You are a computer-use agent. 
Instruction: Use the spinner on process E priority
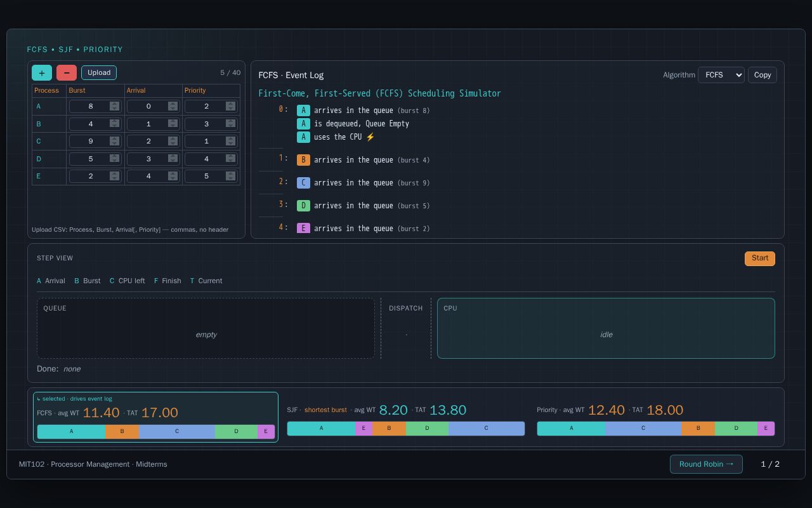[x=230, y=176]
